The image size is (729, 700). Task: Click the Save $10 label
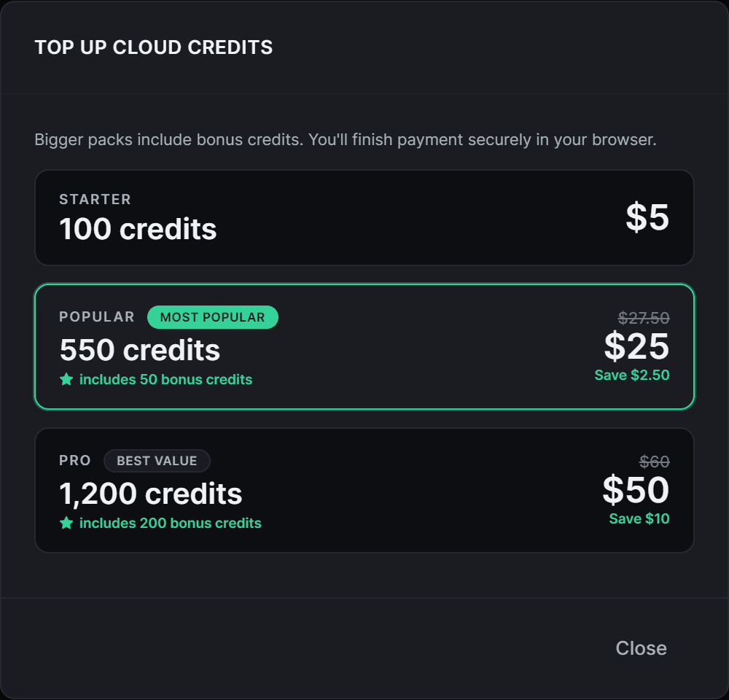pos(639,518)
